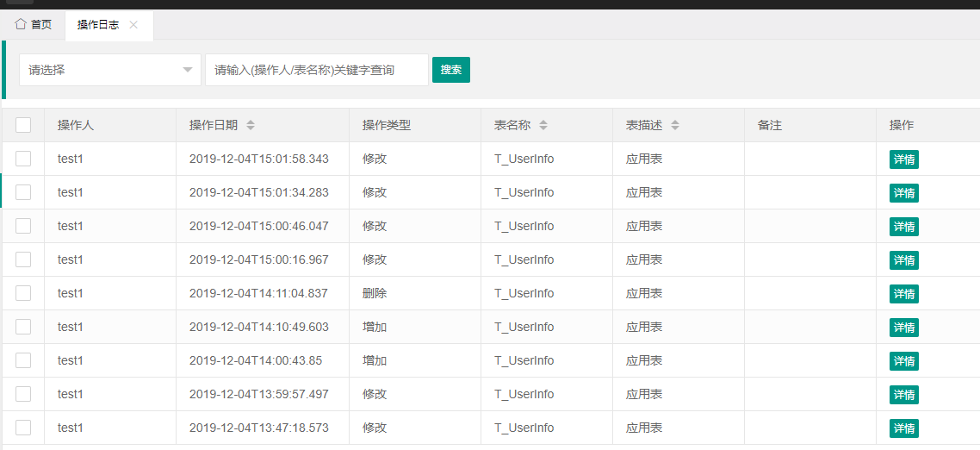The image size is (980, 450).
Task: Open 详情 for the 15:01:58.343 row
Action: tap(903, 159)
